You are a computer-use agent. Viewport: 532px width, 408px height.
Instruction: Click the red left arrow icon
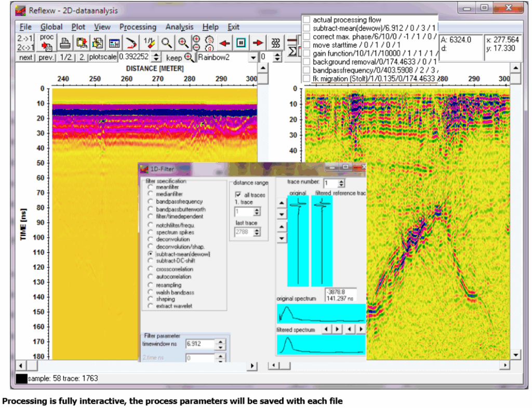(224, 43)
